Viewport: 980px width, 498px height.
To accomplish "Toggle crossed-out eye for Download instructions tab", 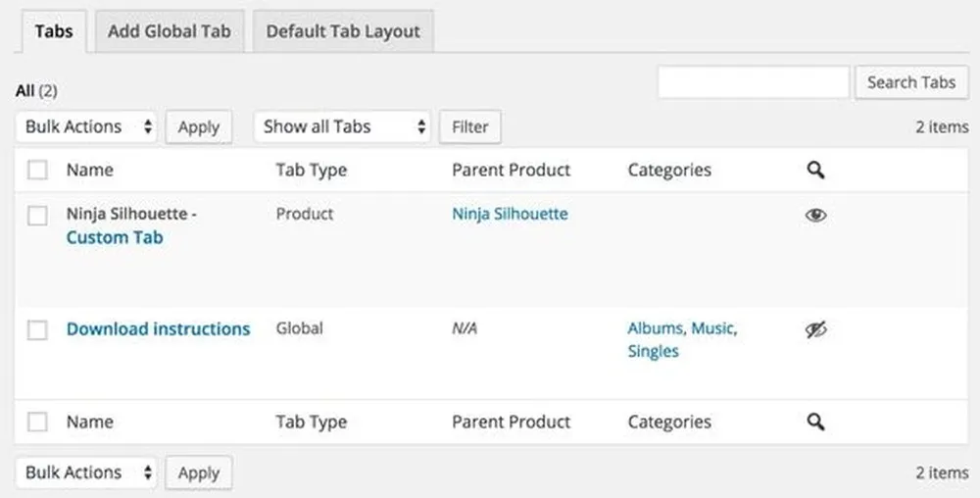I will (815, 330).
